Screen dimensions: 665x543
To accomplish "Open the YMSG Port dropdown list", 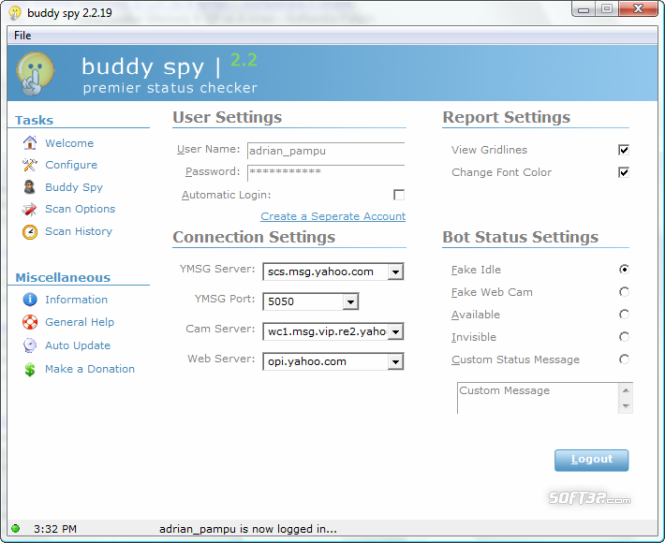I will click(x=350, y=301).
